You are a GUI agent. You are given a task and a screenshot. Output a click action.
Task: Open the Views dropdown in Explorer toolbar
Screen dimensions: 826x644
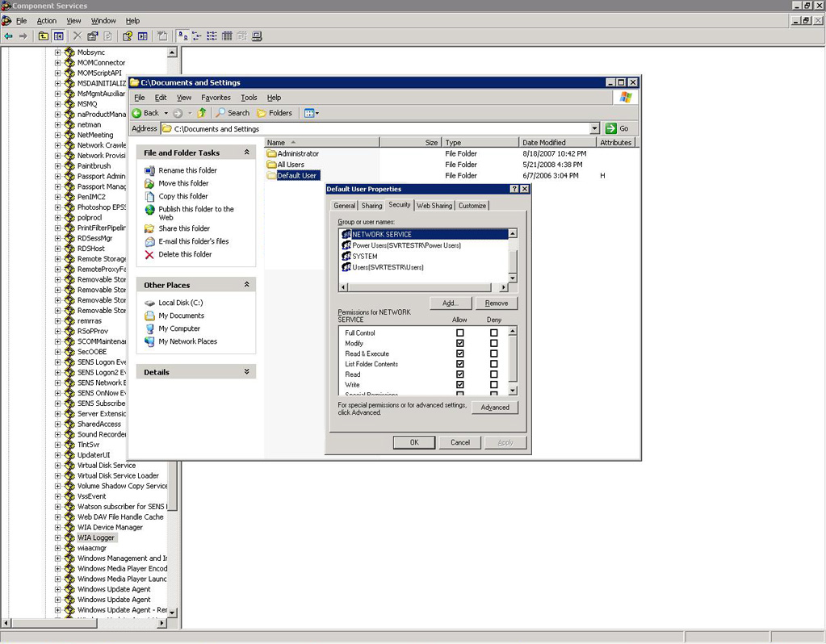tap(312, 113)
